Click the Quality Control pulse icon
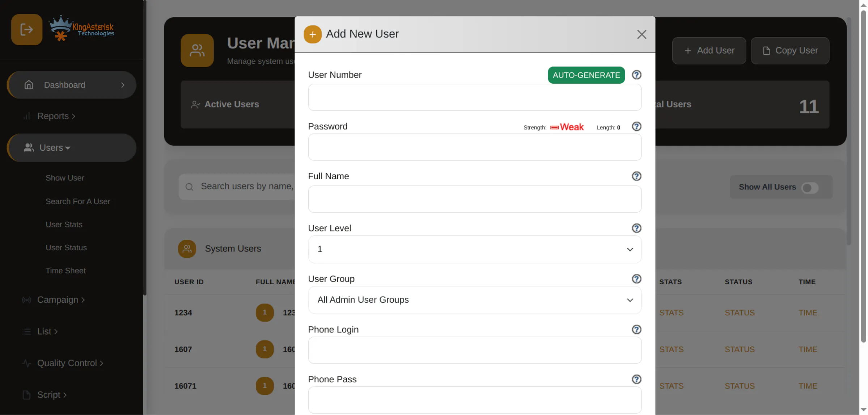The image size is (868, 415). 26,363
